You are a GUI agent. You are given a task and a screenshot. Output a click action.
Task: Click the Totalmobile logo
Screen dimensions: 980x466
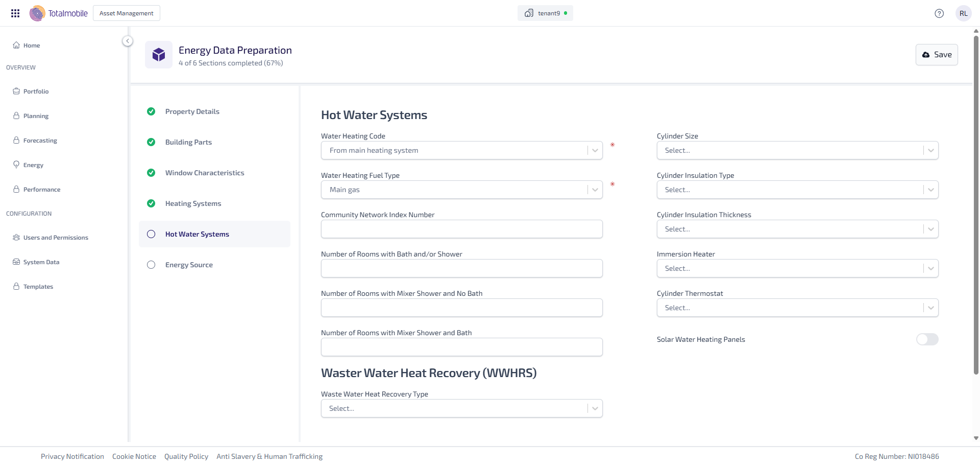coord(59,13)
